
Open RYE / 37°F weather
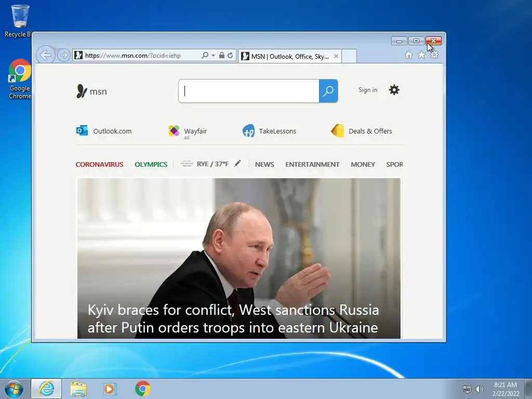click(212, 164)
